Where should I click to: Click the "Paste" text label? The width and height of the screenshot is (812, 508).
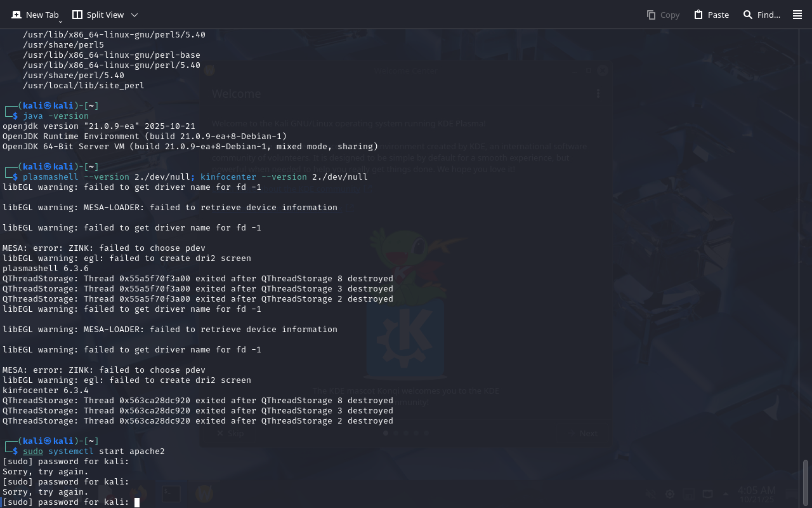pos(718,15)
